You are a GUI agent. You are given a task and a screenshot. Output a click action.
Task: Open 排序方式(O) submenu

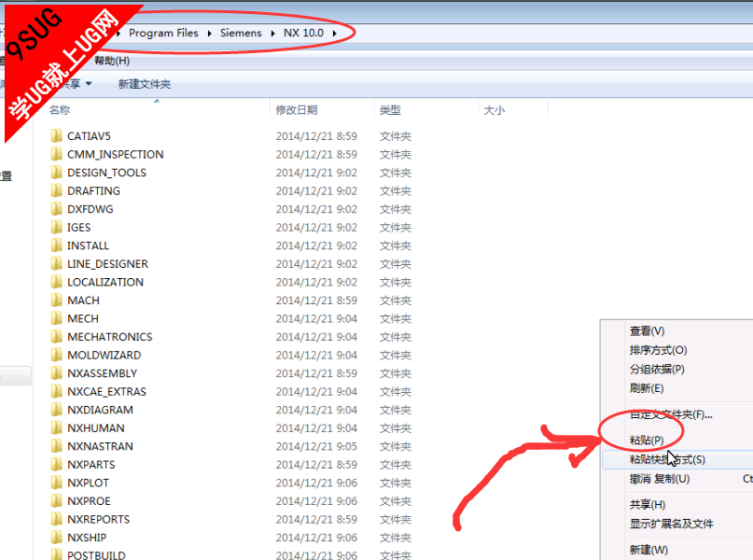[x=658, y=350]
